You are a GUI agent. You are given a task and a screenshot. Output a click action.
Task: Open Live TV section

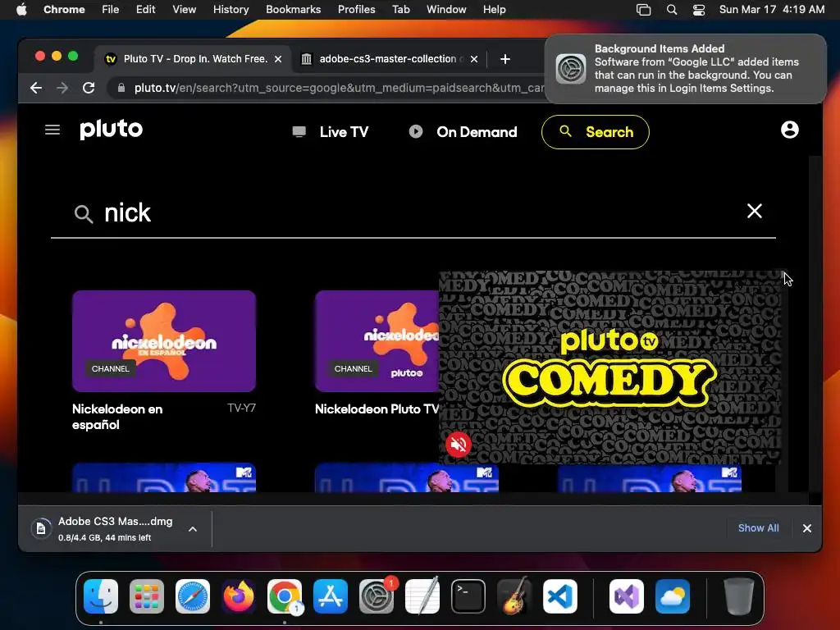click(x=331, y=132)
